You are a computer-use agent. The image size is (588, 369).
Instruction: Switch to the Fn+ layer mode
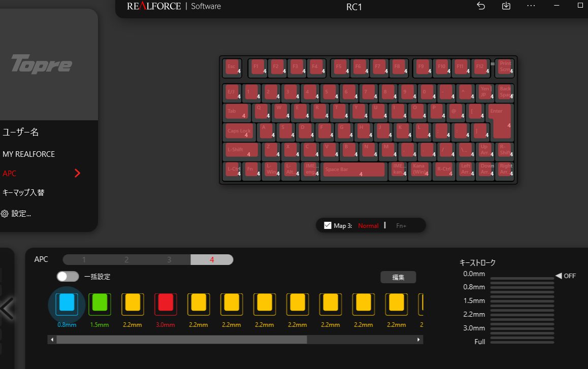point(401,225)
